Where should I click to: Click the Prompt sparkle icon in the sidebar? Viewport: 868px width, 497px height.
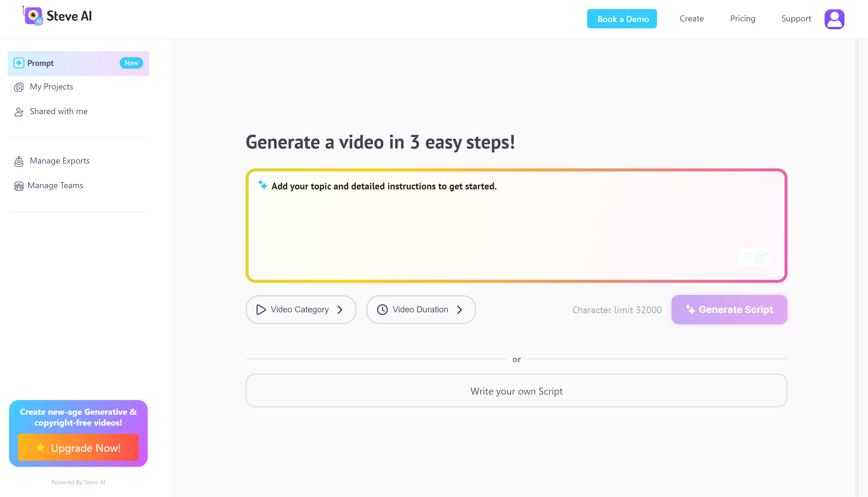[19, 63]
